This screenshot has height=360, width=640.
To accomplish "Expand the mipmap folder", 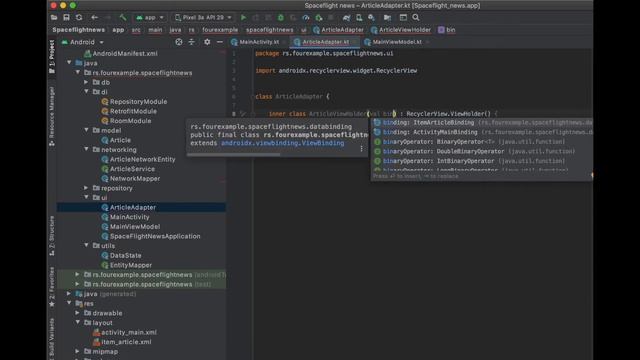I will click(x=78, y=351).
